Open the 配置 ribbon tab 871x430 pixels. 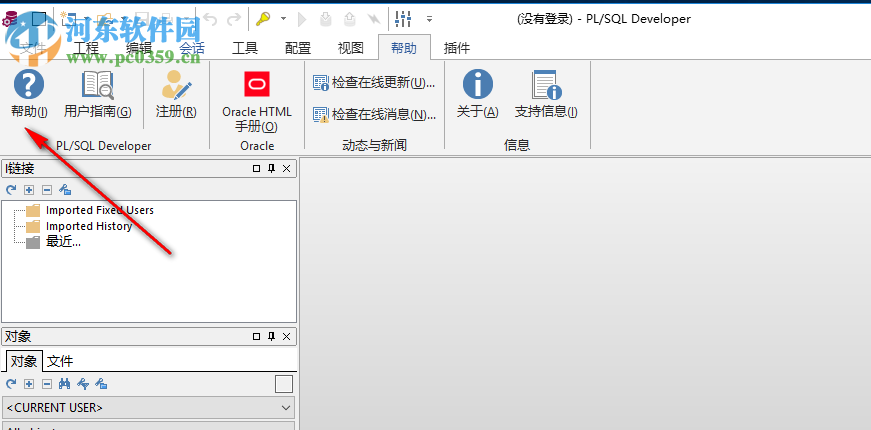tap(298, 48)
